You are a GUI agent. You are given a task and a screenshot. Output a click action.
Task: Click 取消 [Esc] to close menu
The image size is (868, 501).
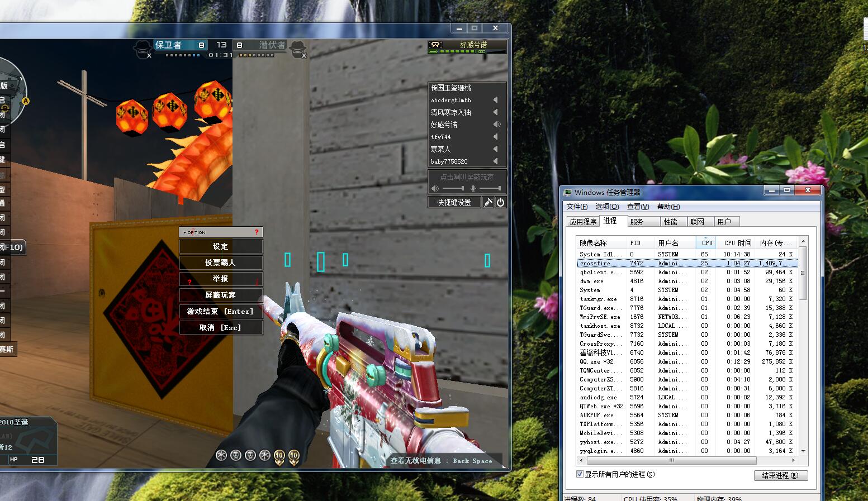pos(221,327)
